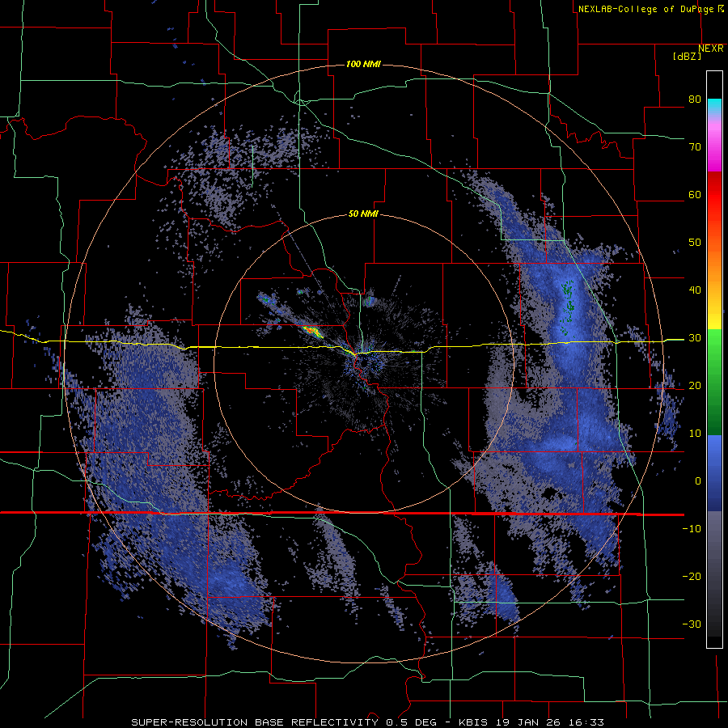Select the 50 value on the dBZ scale
728x728 pixels.
695,243
